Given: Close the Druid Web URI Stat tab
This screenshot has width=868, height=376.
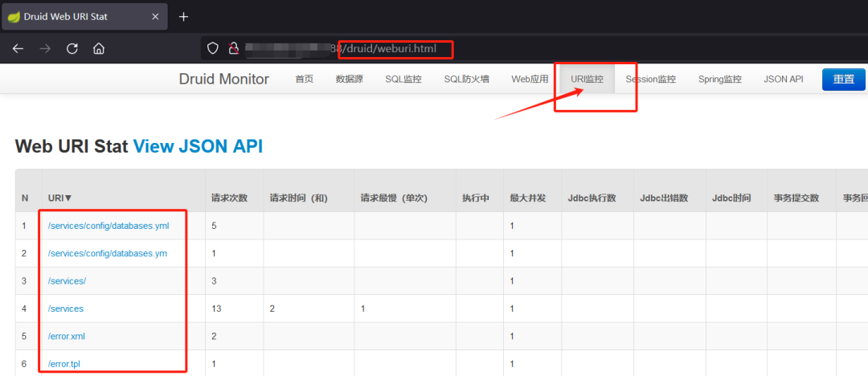Looking at the screenshot, I should click(156, 17).
